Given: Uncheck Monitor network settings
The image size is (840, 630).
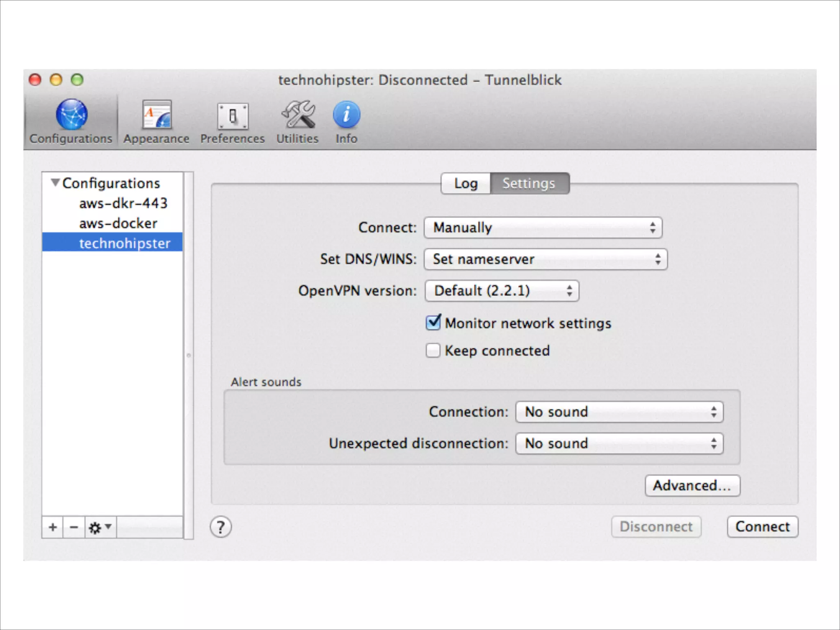Looking at the screenshot, I should tap(433, 323).
